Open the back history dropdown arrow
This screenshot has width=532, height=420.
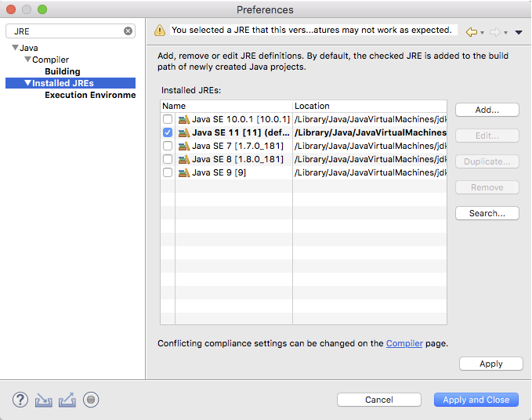482,33
